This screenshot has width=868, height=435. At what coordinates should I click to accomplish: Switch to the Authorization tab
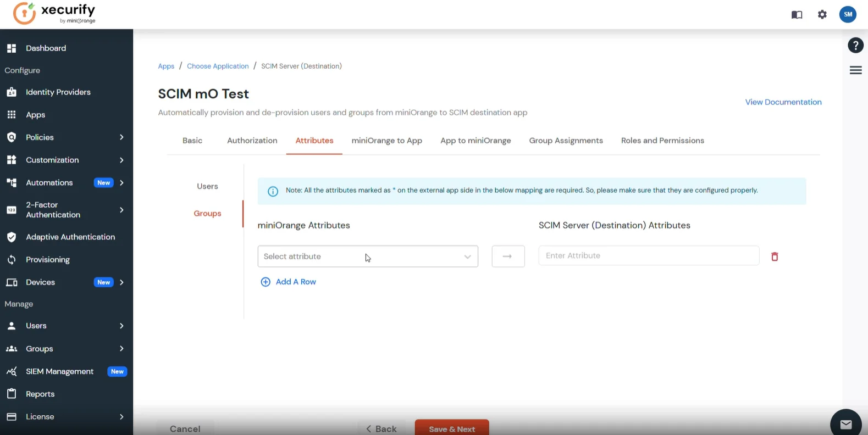pyautogui.click(x=252, y=141)
